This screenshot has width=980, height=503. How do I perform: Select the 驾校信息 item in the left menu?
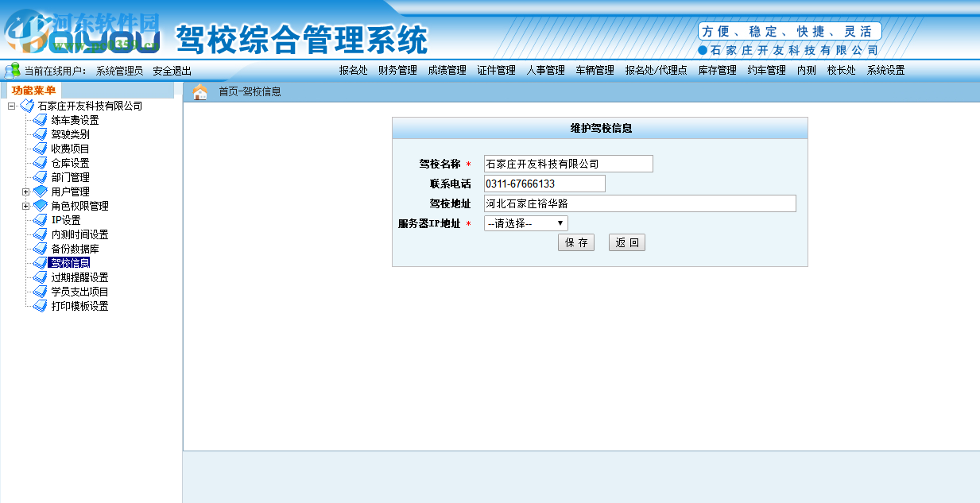[71, 262]
